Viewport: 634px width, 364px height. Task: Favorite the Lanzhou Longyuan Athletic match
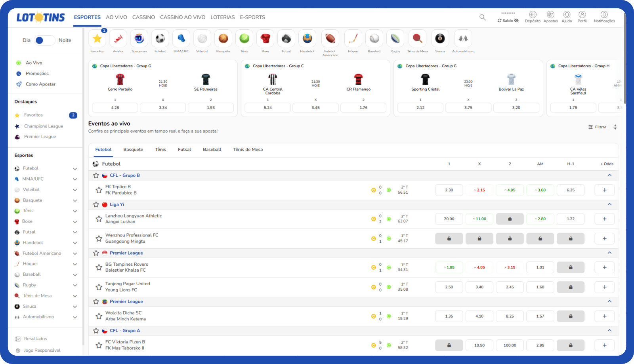pos(99,219)
